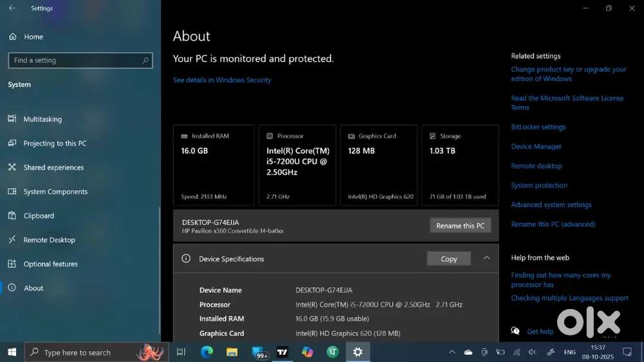Open the green app icon after Copilot
644x362 pixels.
[333, 352]
